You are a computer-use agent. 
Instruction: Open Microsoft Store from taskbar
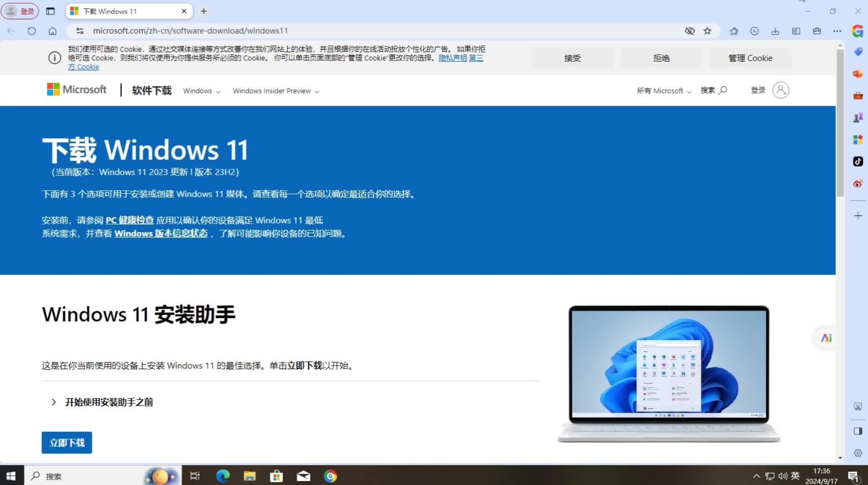pyautogui.click(x=276, y=476)
